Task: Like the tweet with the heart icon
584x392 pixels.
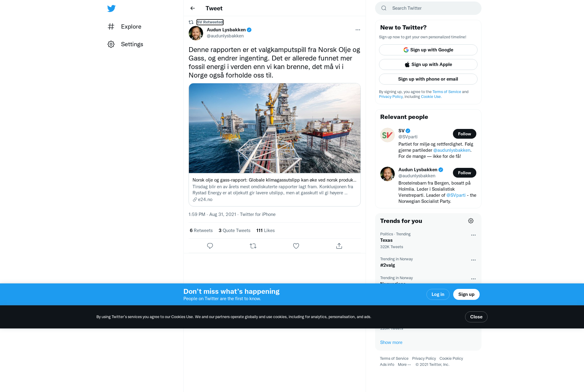Action: click(x=296, y=246)
